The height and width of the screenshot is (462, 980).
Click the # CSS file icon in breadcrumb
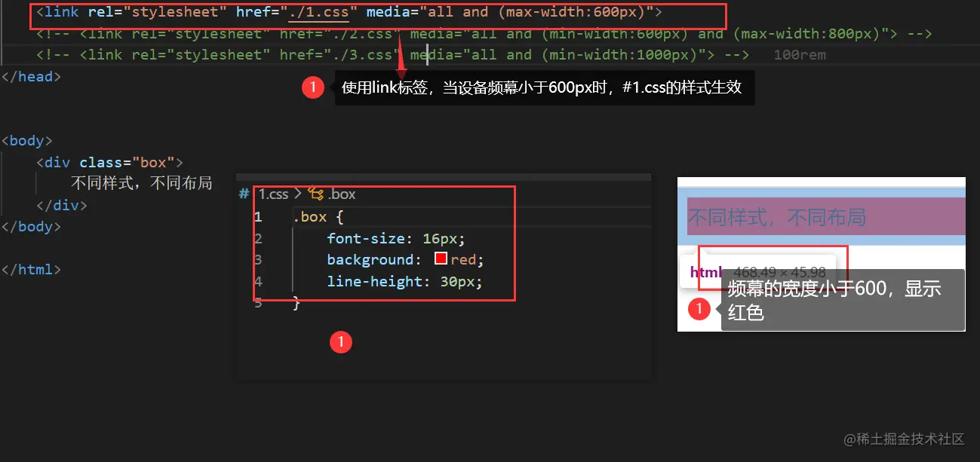tap(244, 194)
